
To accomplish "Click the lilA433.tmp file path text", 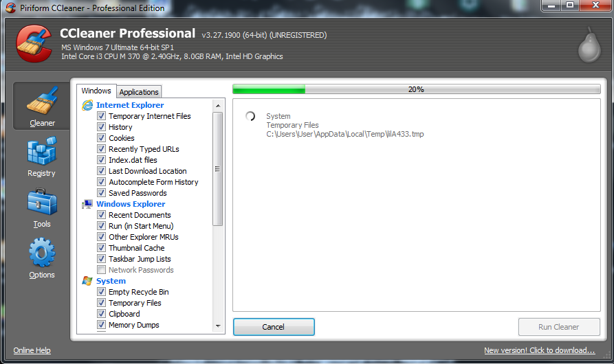I will 345,134.
